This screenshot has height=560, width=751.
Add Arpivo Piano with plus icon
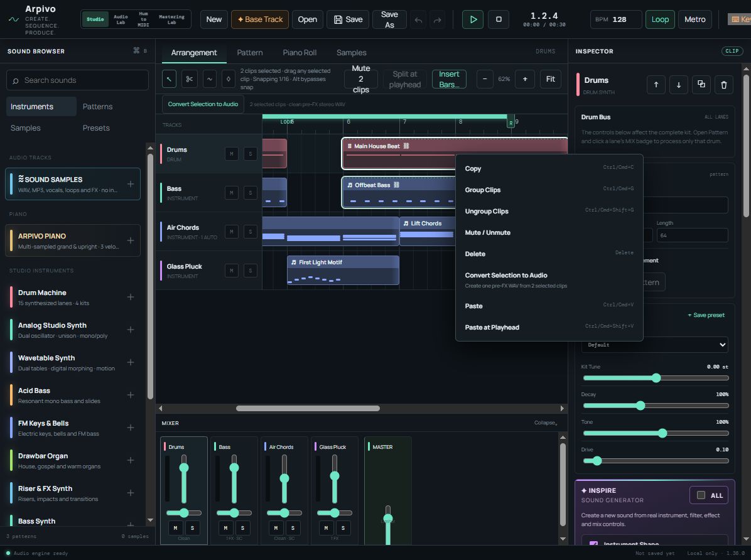click(x=130, y=240)
